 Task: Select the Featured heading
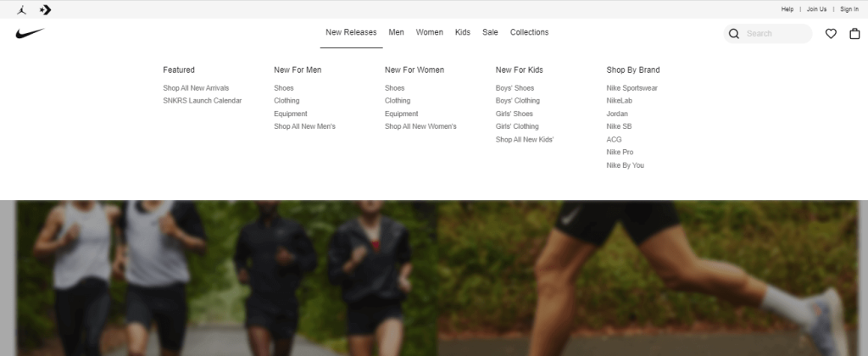click(x=179, y=70)
